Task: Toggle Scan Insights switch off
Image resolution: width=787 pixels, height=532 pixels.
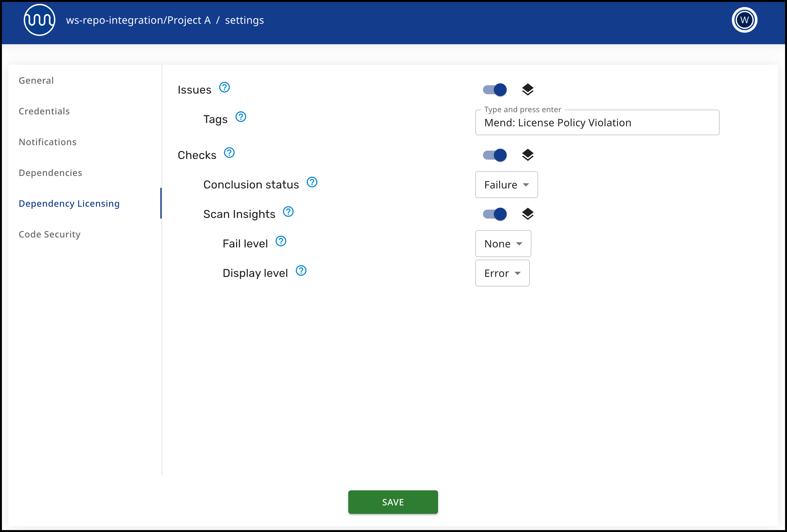Action: click(x=495, y=214)
